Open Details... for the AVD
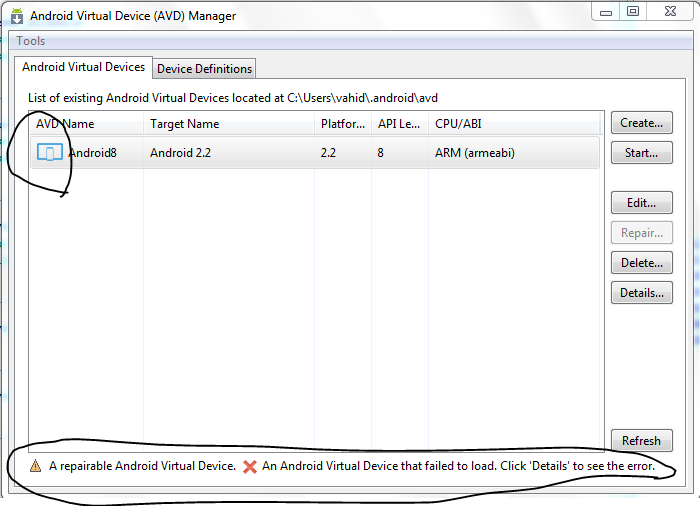Image resolution: width=700 pixels, height=506 pixels. tap(642, 293)
